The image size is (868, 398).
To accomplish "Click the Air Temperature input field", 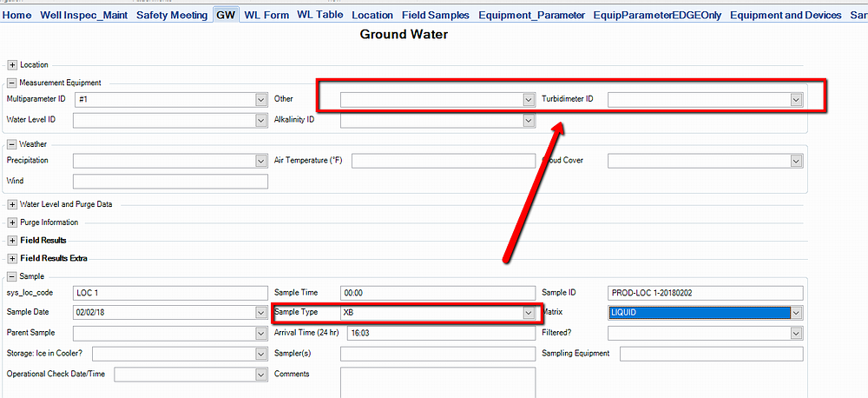I will (x=443, y=161).
